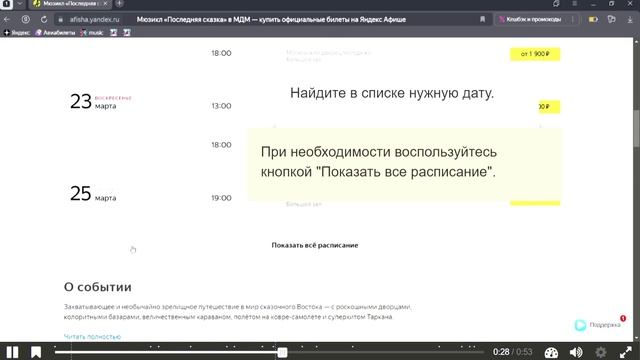Screen dimensions: 640x360
Task: Open the playback speed gauge
Action: point(551,352)
